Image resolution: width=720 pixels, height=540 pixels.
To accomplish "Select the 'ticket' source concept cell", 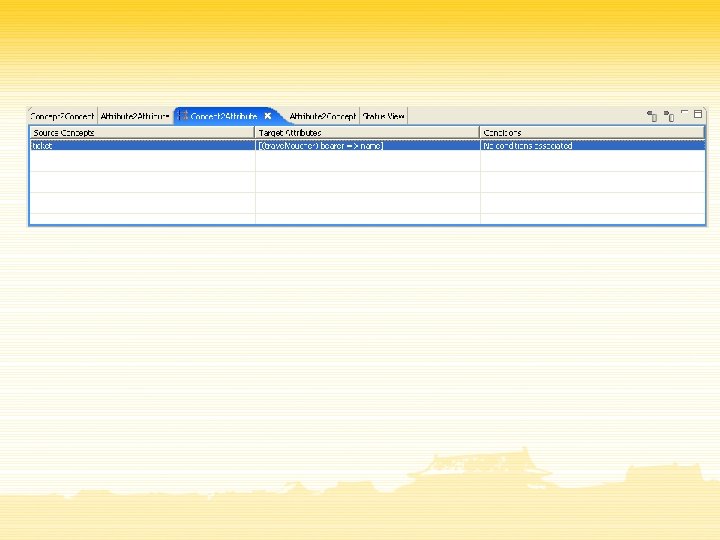I will click(x=142, y=146).
